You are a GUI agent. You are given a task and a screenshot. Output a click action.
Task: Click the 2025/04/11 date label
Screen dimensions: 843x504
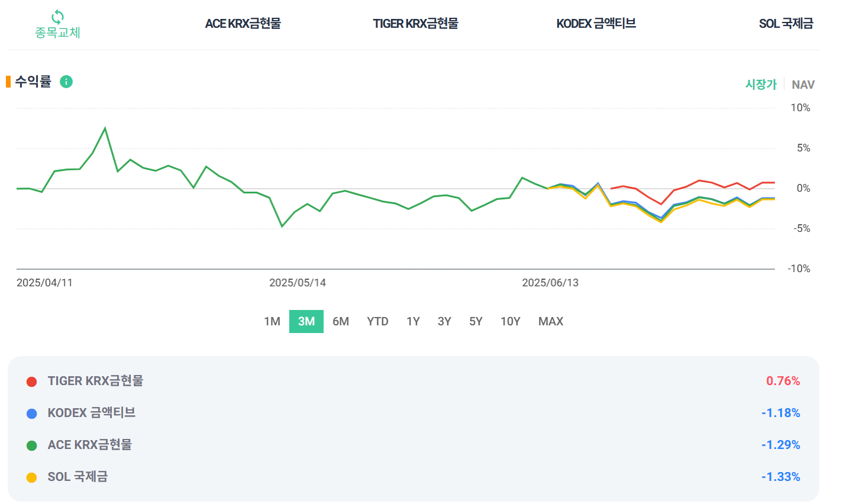tap(44, 283)
